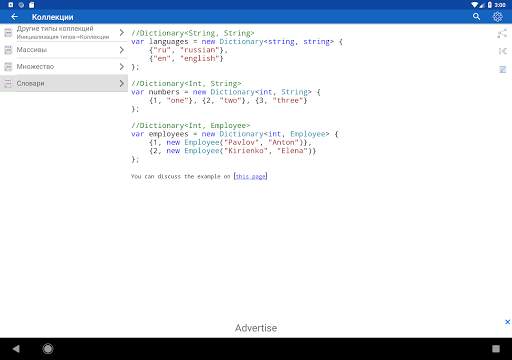The width and height of the screenshot is (512, 360).
Task: Select Другие типы коллекций list item
Action: pos(64,33)
